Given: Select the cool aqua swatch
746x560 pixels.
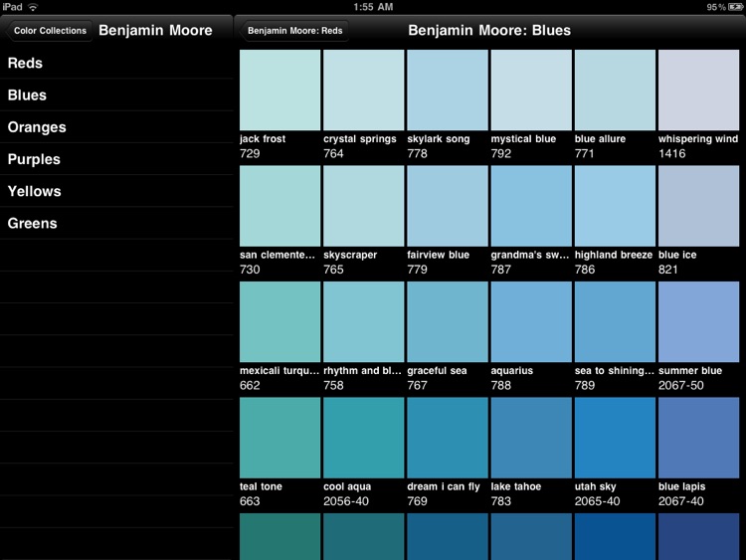Looking at the screenshot, I should pyautogui.click(x=363, y=438).
